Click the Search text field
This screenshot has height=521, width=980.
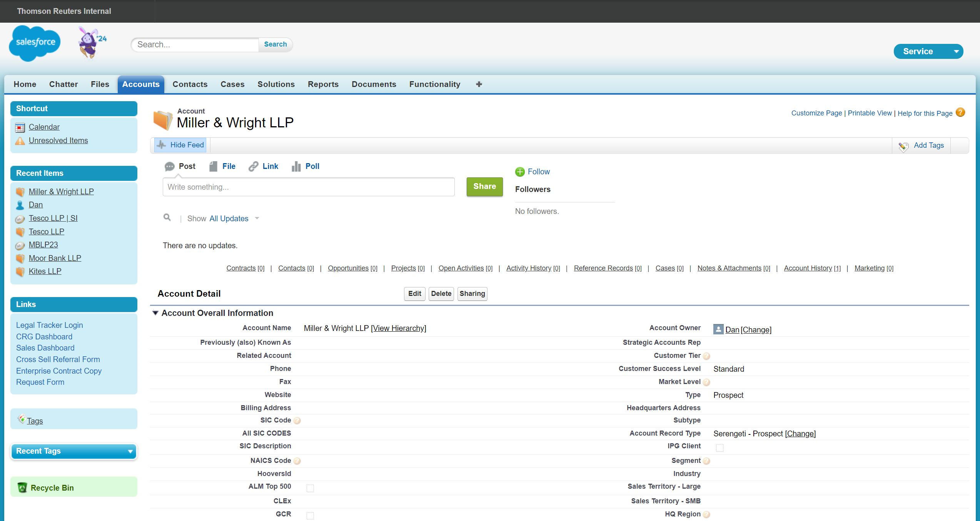pos(195,45)
